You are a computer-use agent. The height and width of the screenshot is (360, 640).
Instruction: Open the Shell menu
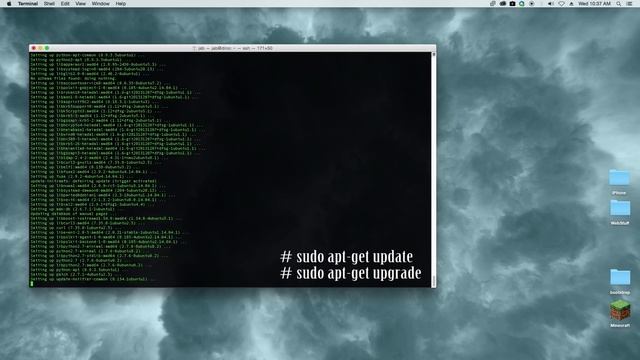[49, 4]
